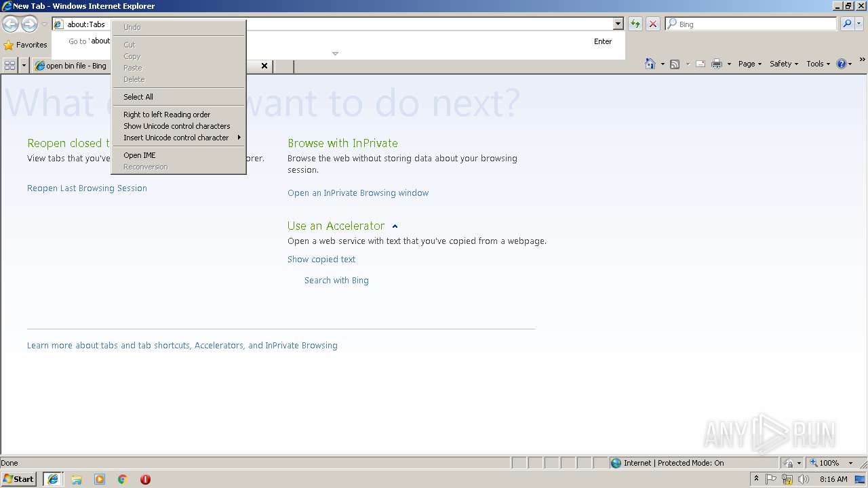The width and height of the screenshot is (868, 488).
Task: Expand the Home button dropdown
Action: click(x=663, y=64)
